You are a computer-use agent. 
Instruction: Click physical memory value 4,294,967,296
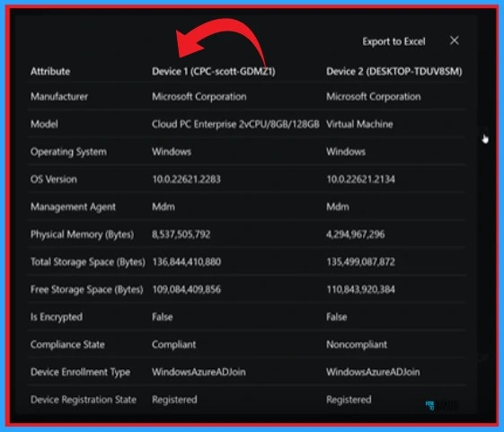[356, 234]
